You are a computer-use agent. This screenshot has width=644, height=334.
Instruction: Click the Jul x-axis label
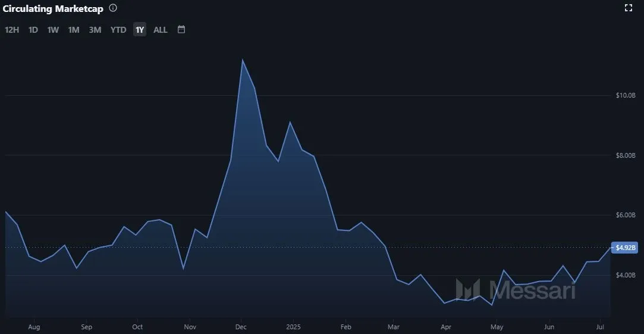tap(600, 327)
